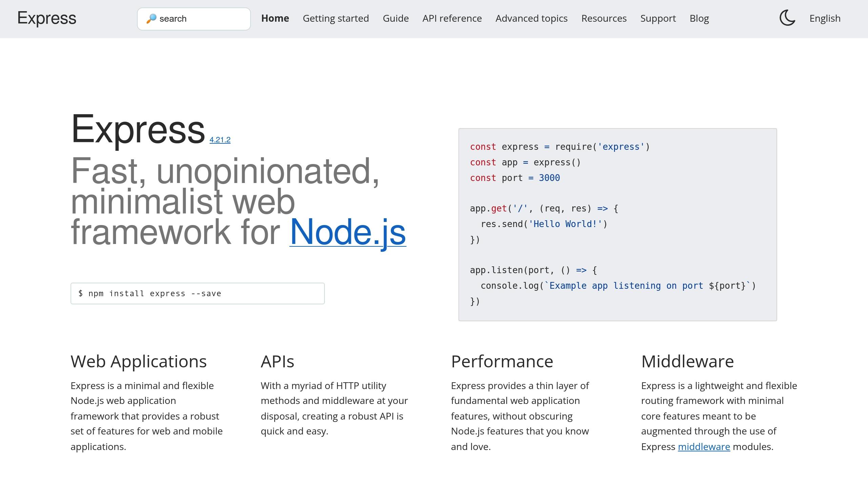
Task: Click the console.log Example app listening line
Action: click(618, 286)
